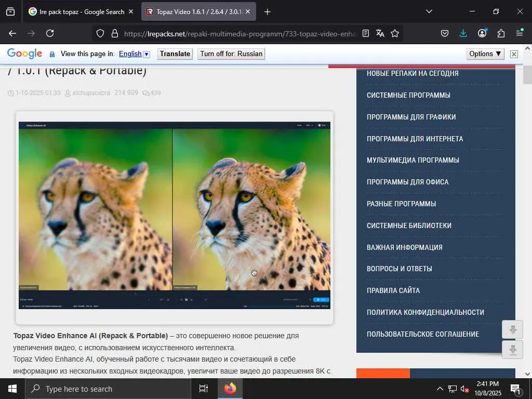The image size is (532, 399).
Task: Toggle reader view icon in address bar
Action: [366, 33]
